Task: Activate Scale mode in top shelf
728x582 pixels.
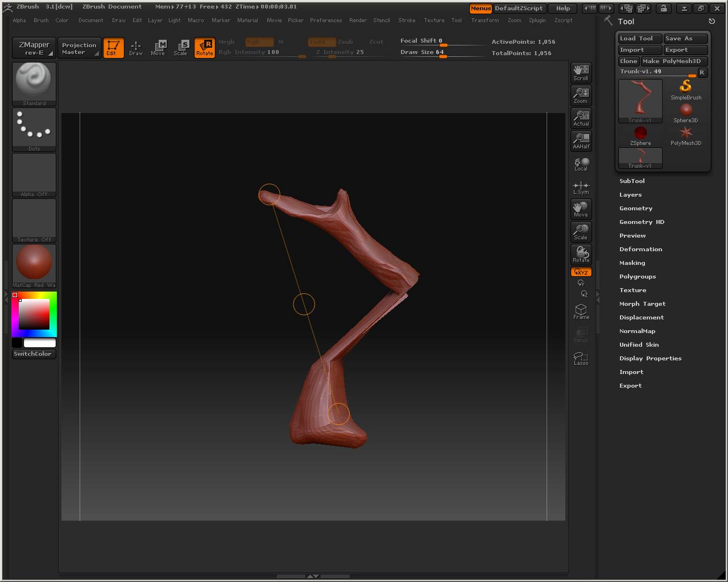Action: click(180, 48)
